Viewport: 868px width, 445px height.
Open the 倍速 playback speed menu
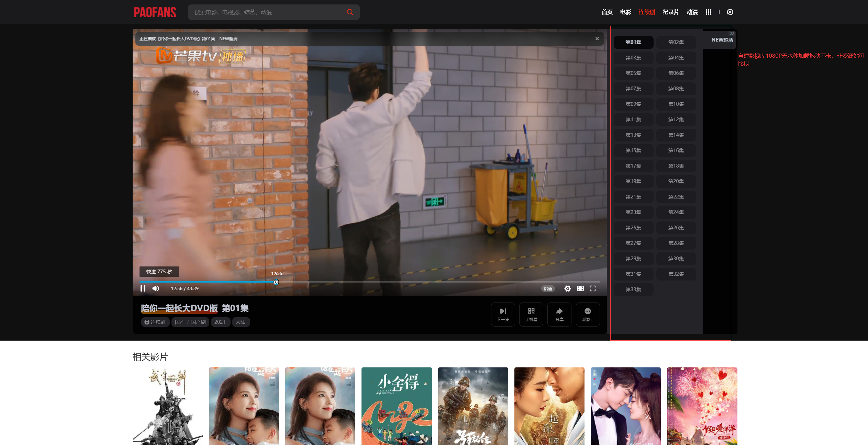[x=548, y=288]
